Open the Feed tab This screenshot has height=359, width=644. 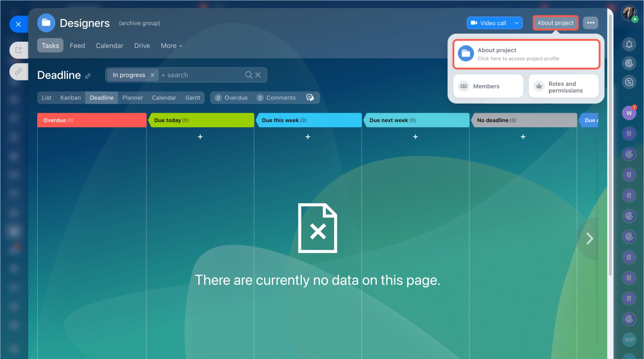(x=77, y=46)
